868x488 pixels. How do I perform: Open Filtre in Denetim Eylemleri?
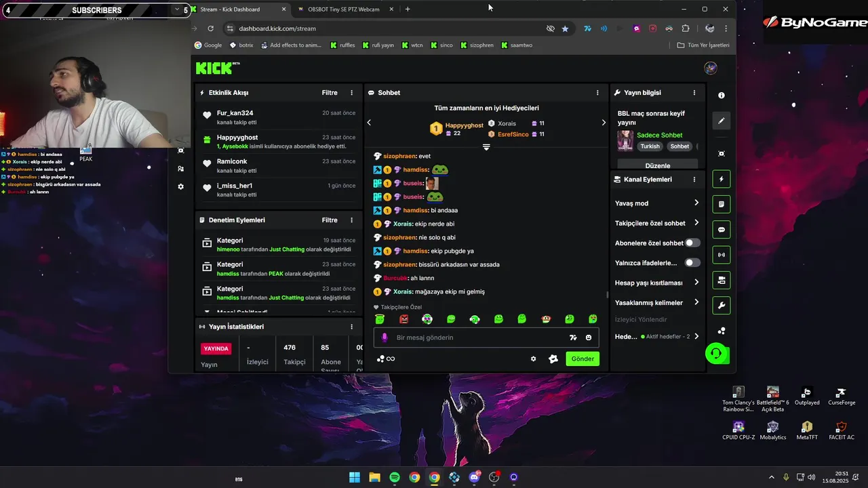click(330, 220)
